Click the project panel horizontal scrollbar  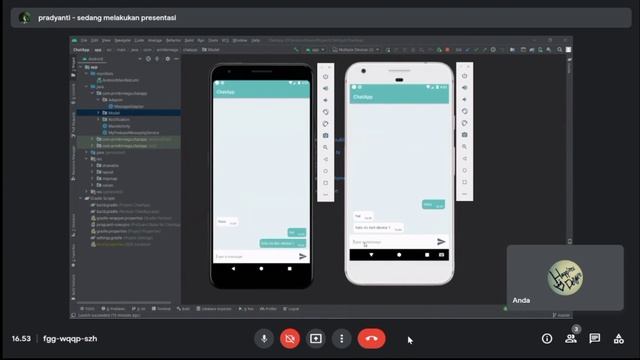[124, 302]
